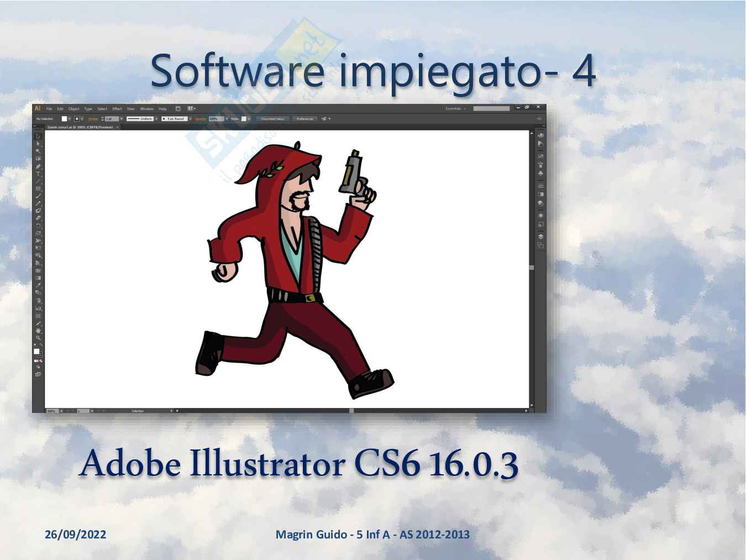
Task: Select the Pen tool
Action: pos(38,166)
